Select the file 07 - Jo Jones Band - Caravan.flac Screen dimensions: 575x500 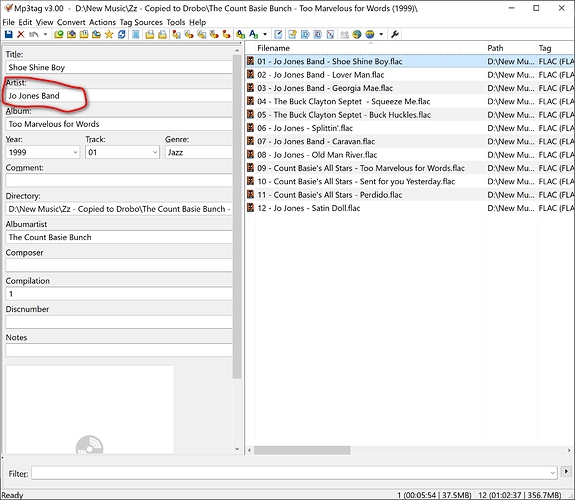[316, 142]
